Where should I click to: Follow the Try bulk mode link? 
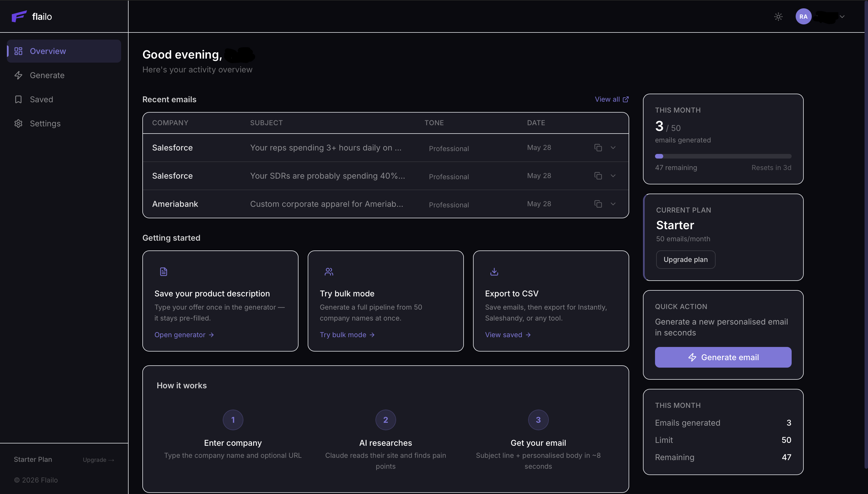coord(347,335)
